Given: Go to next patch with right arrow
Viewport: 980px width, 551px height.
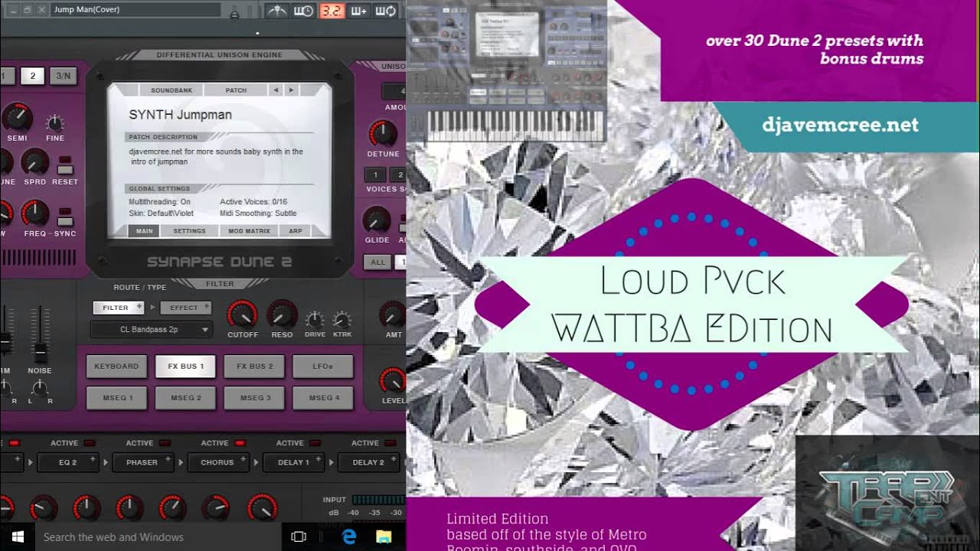Looking at the screenshot, I should (291, 90).
